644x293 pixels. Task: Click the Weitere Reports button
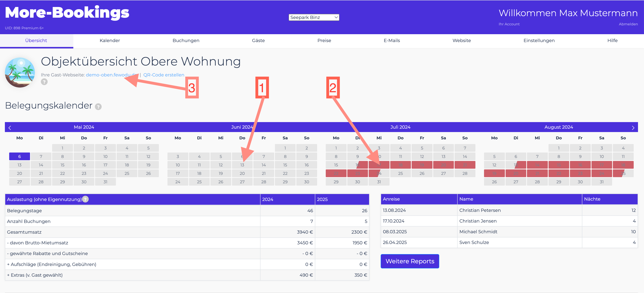coord(410,261)
